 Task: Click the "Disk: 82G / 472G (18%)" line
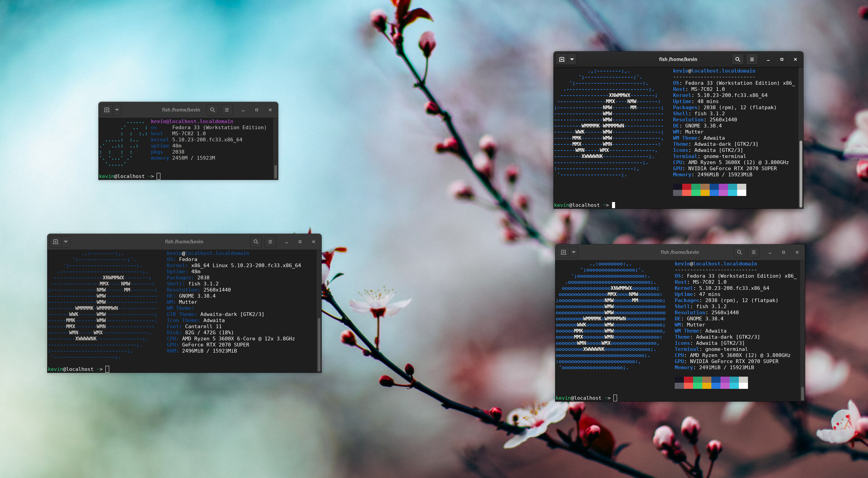click(x=200, y=333)
